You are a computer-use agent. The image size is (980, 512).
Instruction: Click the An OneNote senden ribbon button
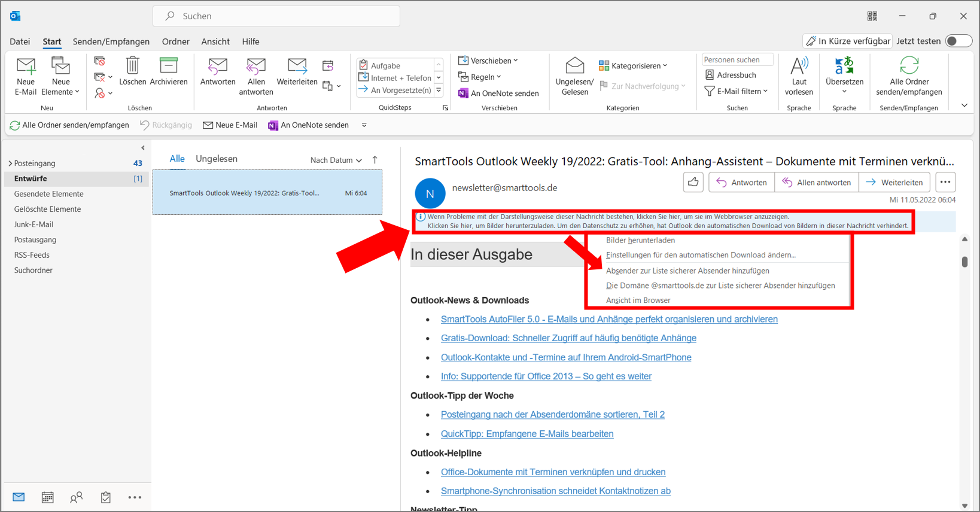pos(499,93)
